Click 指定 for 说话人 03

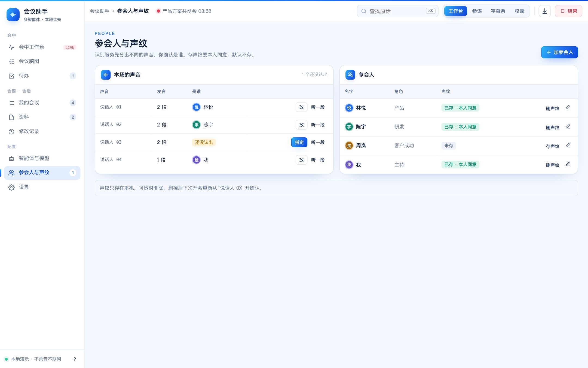tap(299, 142)
